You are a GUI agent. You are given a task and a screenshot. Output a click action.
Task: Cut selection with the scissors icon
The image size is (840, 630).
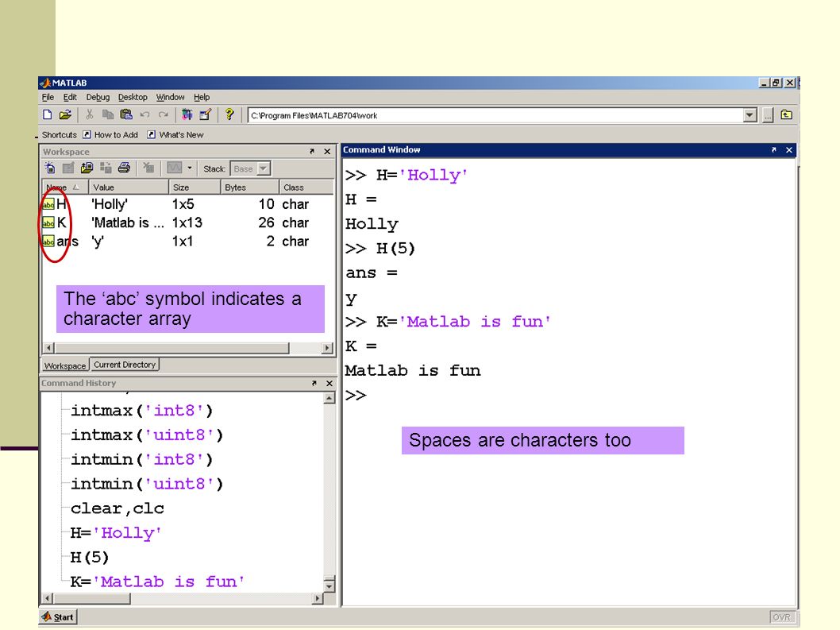point(90,114)
